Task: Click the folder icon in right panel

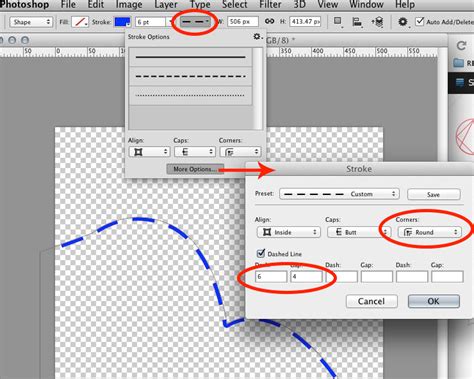Action: 459,63
